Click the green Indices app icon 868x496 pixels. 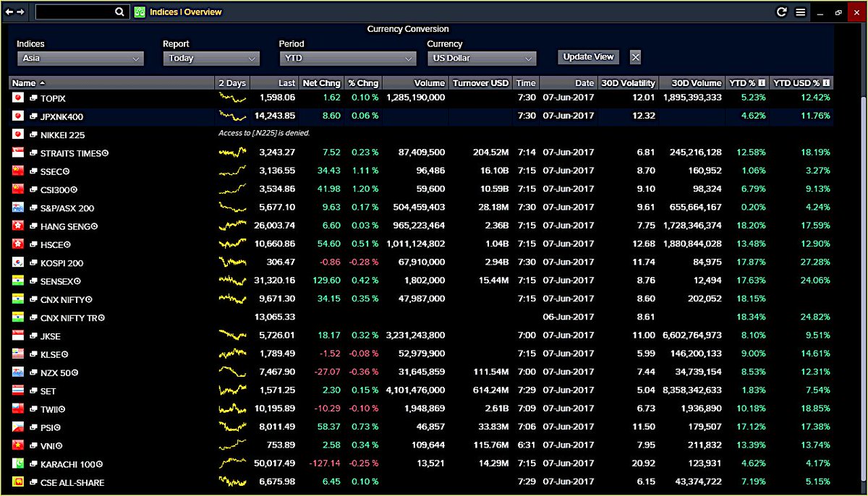[x=140, y=12]
